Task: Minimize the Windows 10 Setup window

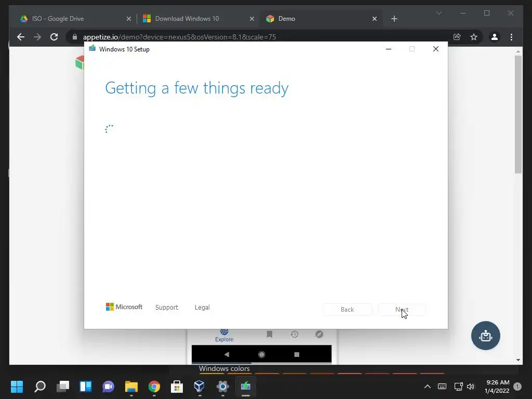Action: pyautogui.click(x=389, y=49)
